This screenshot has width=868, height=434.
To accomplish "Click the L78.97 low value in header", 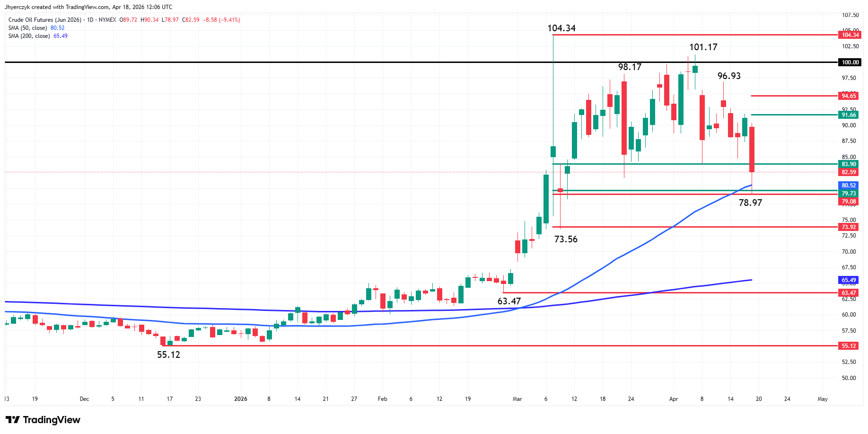I will (x=170, y=20).
